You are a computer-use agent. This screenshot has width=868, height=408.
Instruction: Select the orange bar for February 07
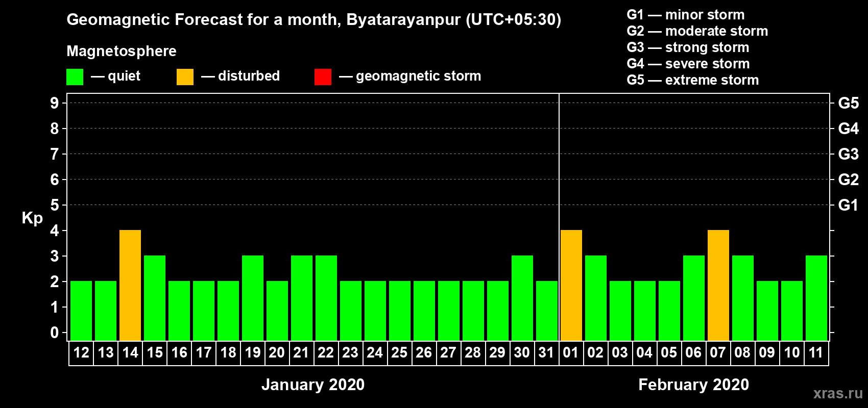[718, 285]
